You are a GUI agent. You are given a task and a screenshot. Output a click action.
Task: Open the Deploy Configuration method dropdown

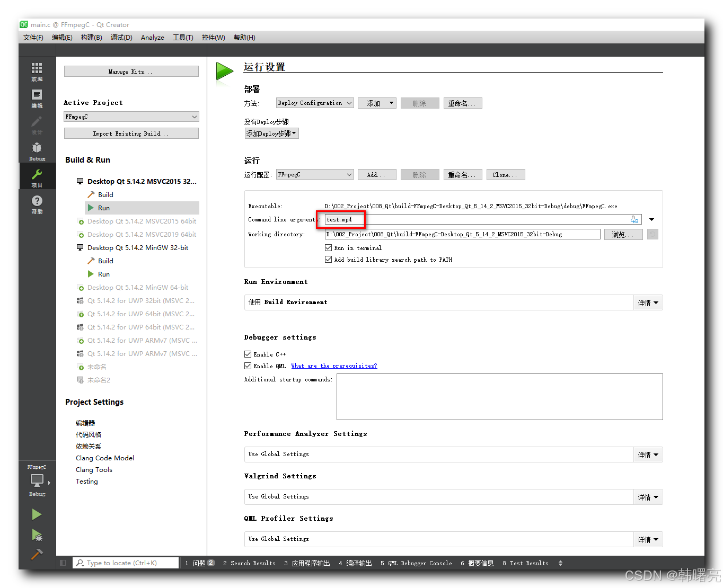(x=315, y=103)
